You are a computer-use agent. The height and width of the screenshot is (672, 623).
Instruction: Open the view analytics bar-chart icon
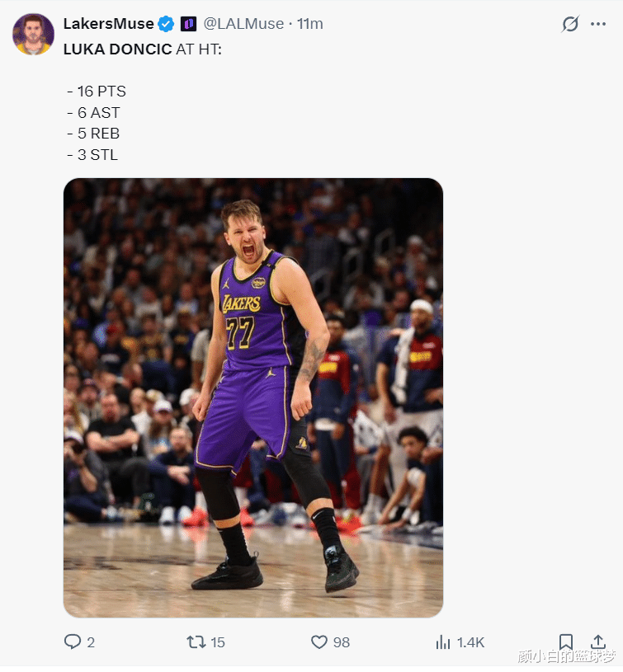pyautogui.click(x=443, y=641)
